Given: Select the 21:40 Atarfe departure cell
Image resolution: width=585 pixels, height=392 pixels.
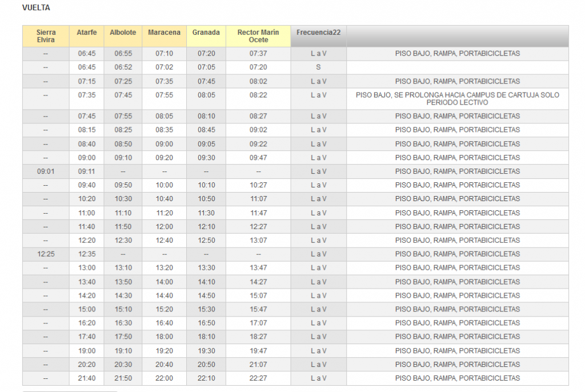Looking at the screenshot, I should [x=86, y=378].
